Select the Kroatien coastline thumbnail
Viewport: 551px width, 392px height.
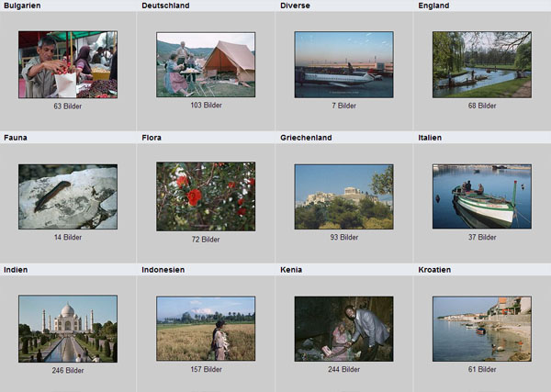tap(481, 329)
